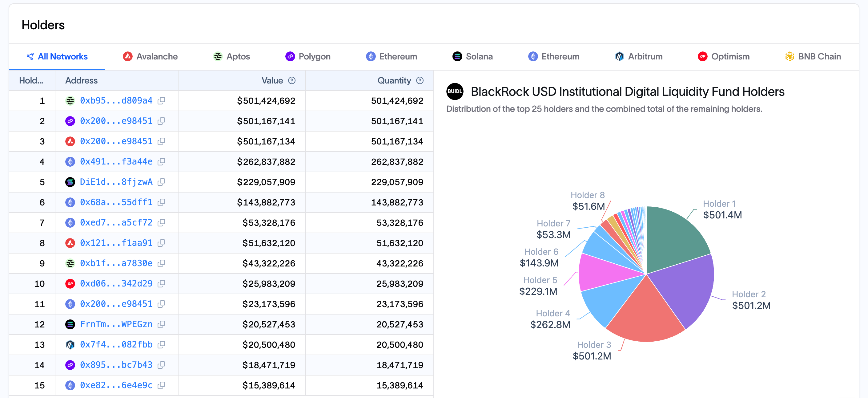
Task: Click the Quantity column help icon
Action: pyautogui.click(x=420, y=81)
